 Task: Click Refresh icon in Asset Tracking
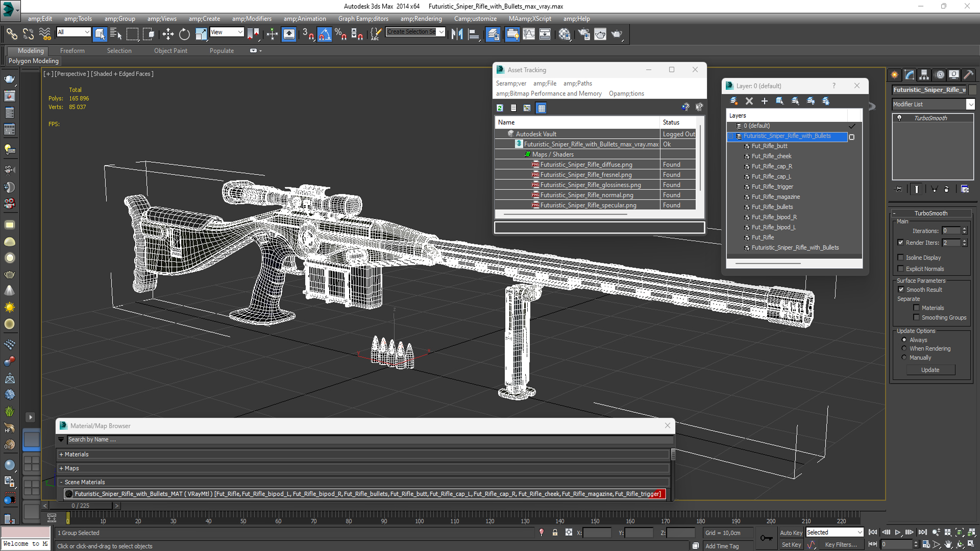tap(500, 108)
